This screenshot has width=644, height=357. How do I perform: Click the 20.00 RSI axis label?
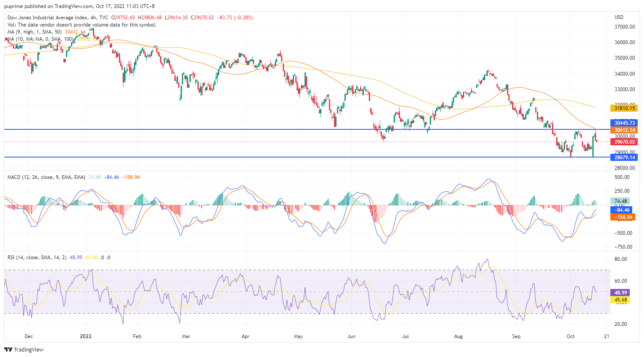click(x=621, y=324)
